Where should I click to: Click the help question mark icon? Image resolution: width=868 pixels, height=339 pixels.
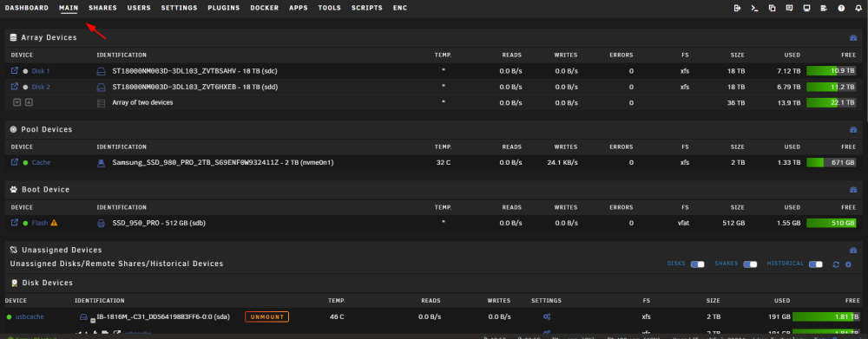[x=841, y=9]
